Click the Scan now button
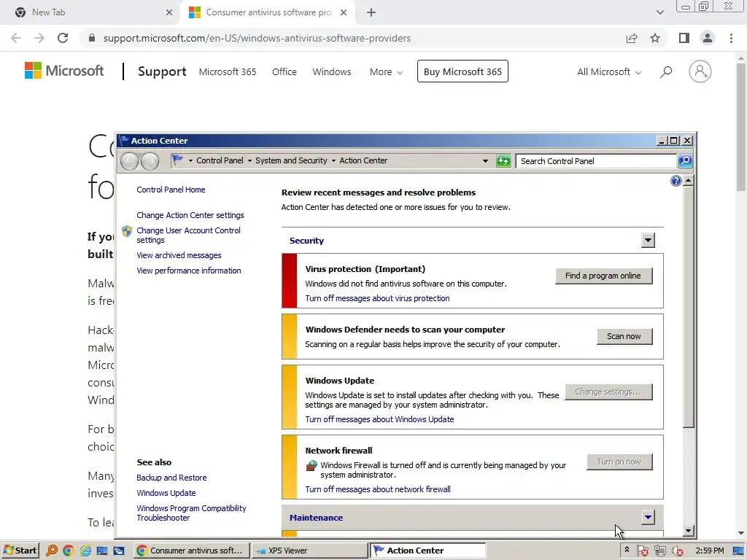Image resolution: width=747 pixels, height=560 pixels. (624, 336)
